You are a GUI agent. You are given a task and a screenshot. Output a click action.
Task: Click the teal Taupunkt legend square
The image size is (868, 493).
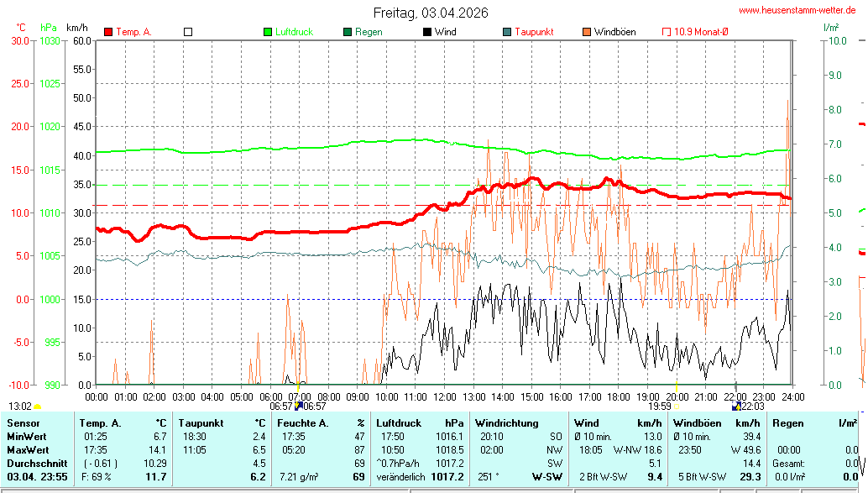[x=507, y=32]
